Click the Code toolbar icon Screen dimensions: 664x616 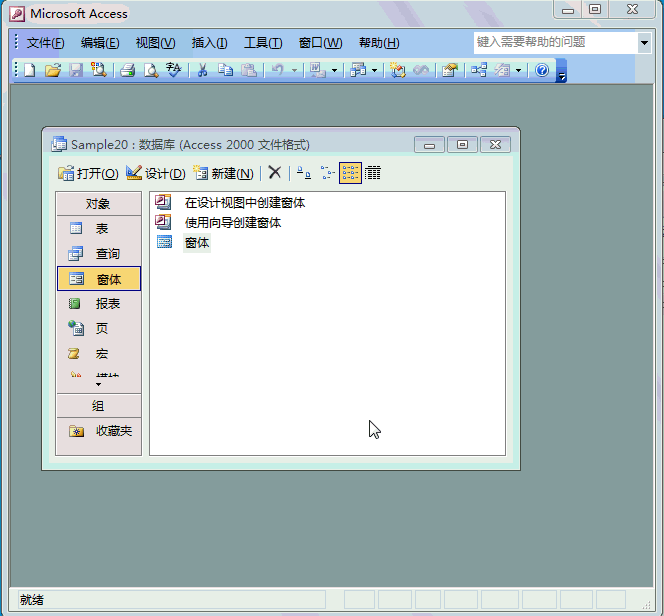coord(398,70)
